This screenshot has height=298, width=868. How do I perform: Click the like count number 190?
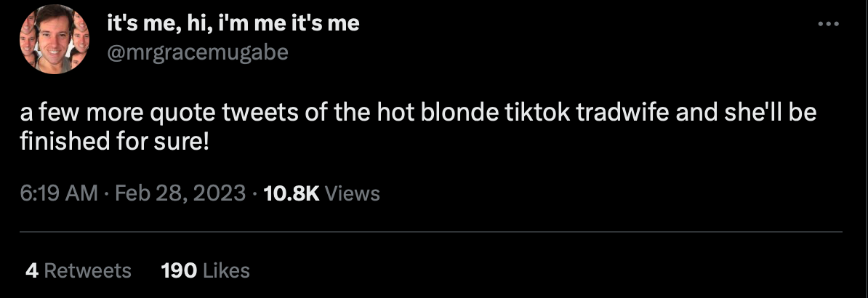click(x=178, y=271)
